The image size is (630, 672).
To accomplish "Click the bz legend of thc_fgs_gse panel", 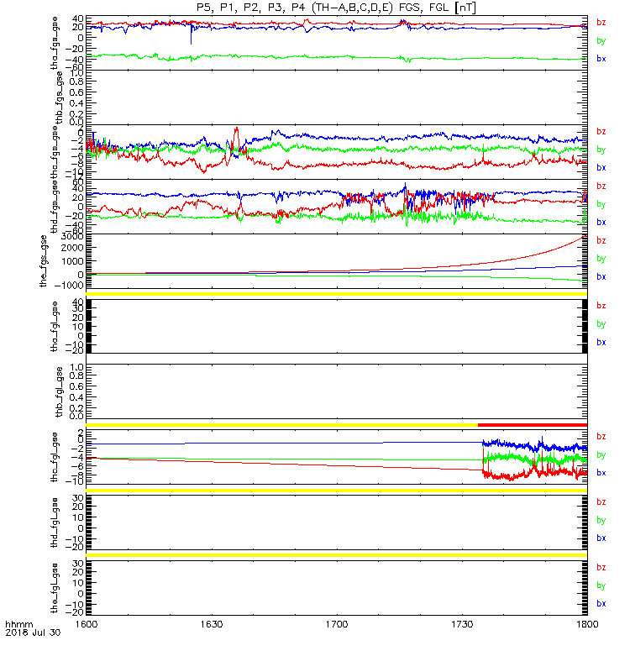I will pyautogui.click(x=601, y=131).
